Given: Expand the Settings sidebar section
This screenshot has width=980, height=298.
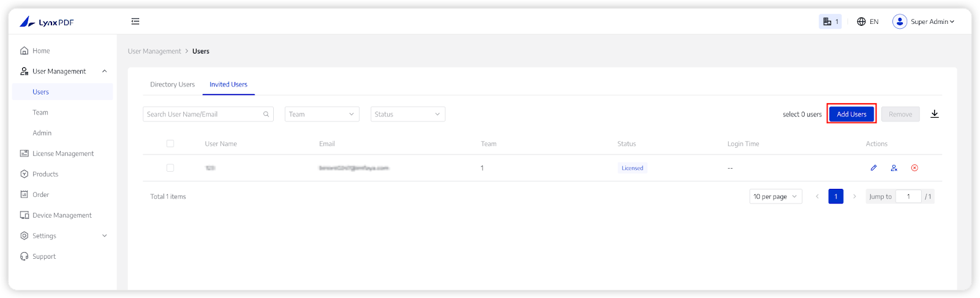Looking at the screenshot, I should click(104, 235).
